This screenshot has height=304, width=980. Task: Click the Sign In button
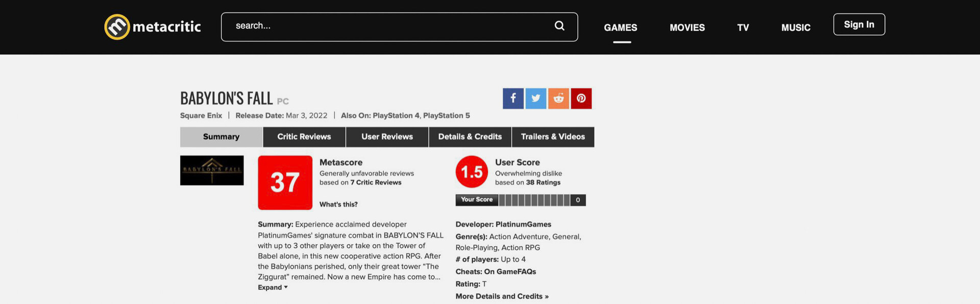[x=859, y=25]
